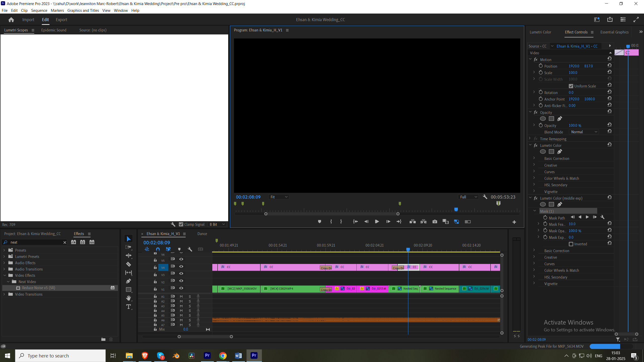Select the Razor tool
644x362 pixels.
pos(129,264)
